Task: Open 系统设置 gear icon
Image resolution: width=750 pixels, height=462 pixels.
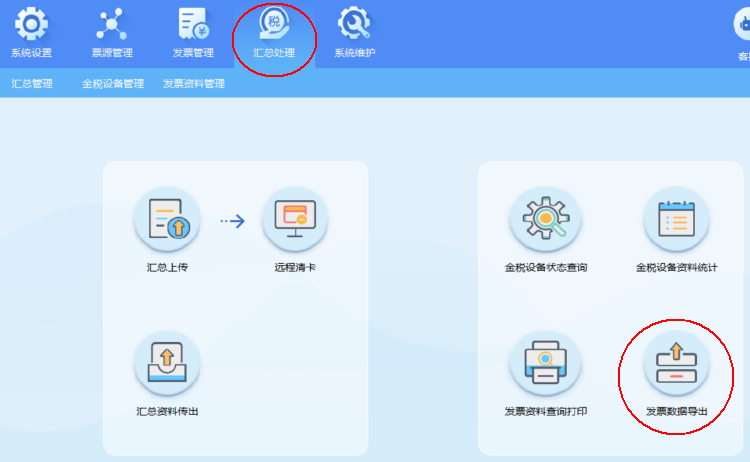Action: [x=31, y=23]
